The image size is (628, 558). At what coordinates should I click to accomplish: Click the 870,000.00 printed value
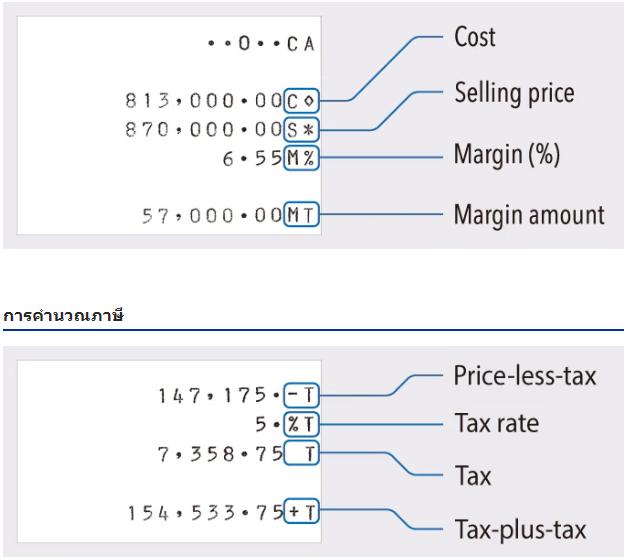pyautogui.click(x=204, y=129)
